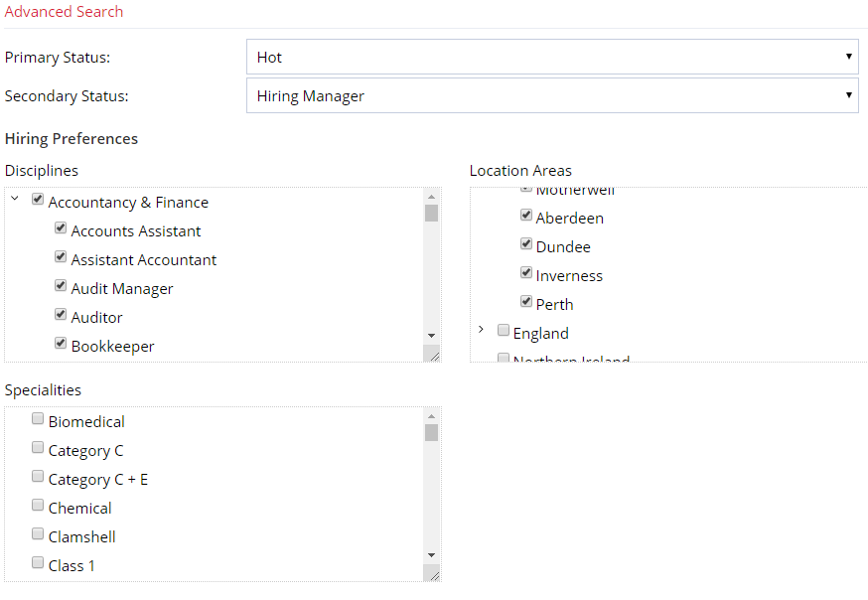Image resolution: width=868 pixels, height=600 pixels.
Task: Click the Bookkeeper discipline label
Action: tap(112, 347)
